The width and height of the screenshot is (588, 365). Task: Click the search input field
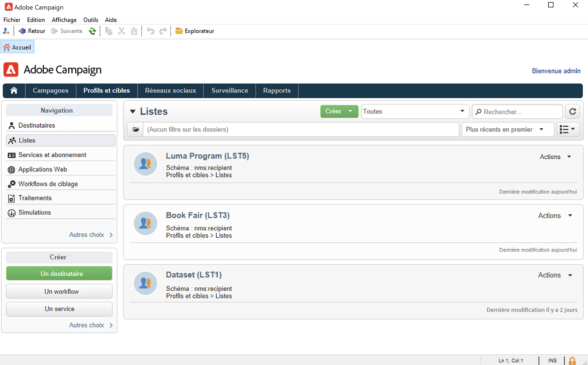click(517, 111)
